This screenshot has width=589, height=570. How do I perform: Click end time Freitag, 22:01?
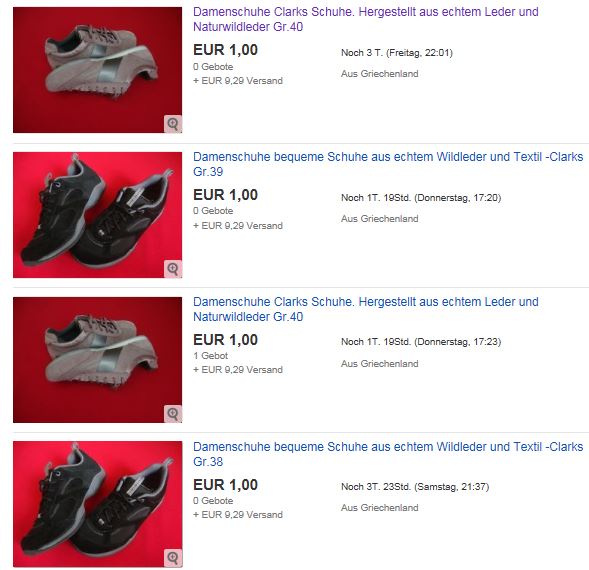(x=420, y=53)
